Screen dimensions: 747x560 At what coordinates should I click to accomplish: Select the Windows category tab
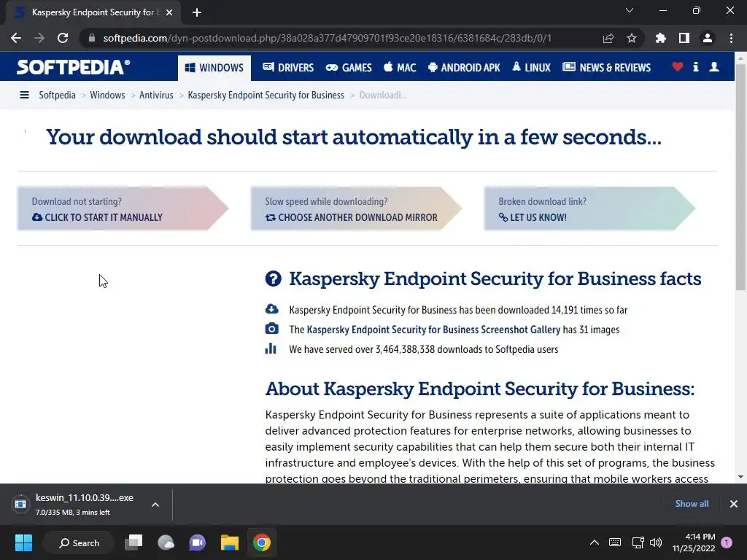(x=214, y=68)
